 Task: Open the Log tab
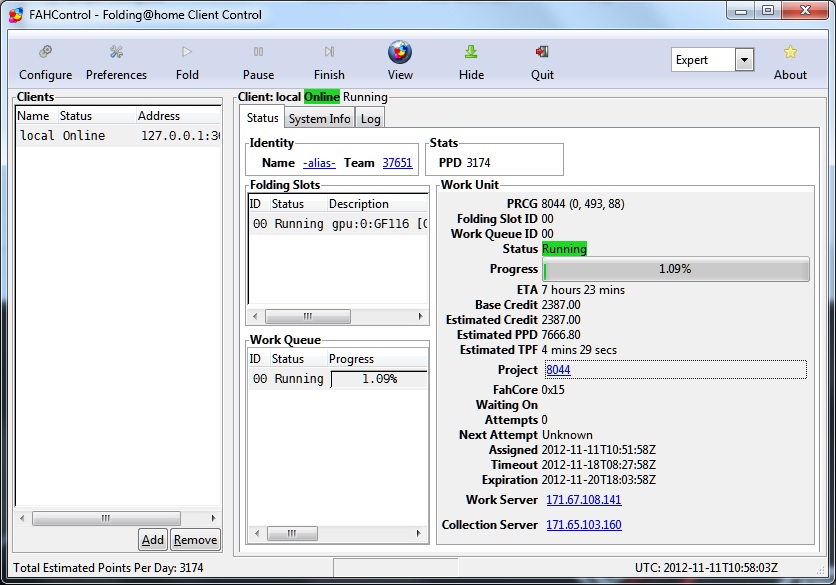click(x=371, y=119)
